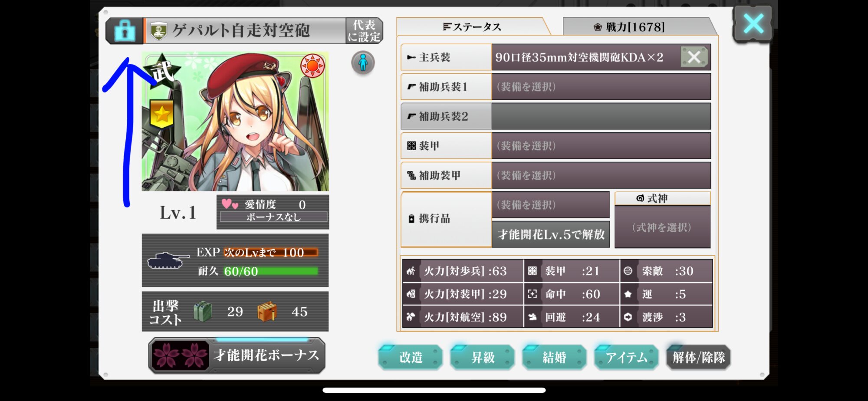Click the blue person silhouette icon

(363, 63)
